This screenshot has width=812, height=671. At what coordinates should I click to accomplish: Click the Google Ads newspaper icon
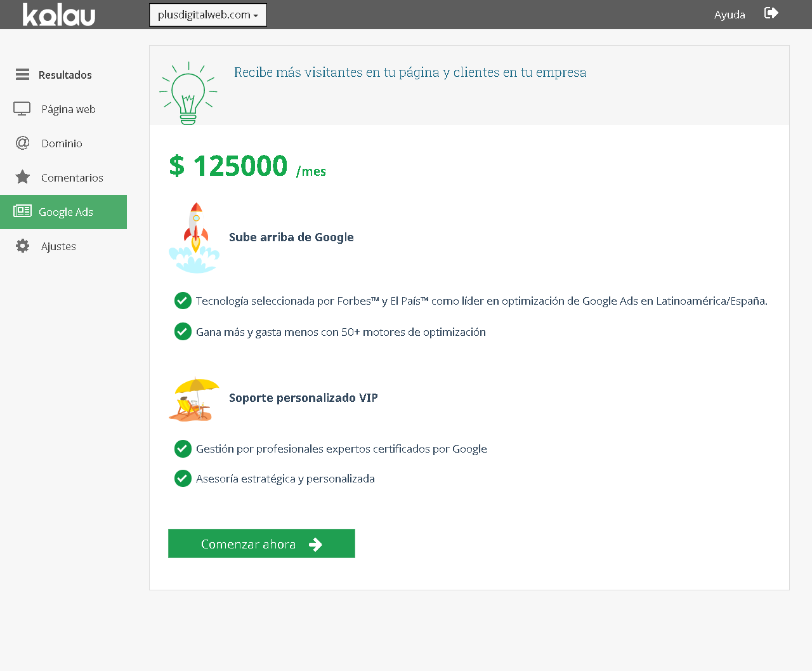click(x=22, y=211)
